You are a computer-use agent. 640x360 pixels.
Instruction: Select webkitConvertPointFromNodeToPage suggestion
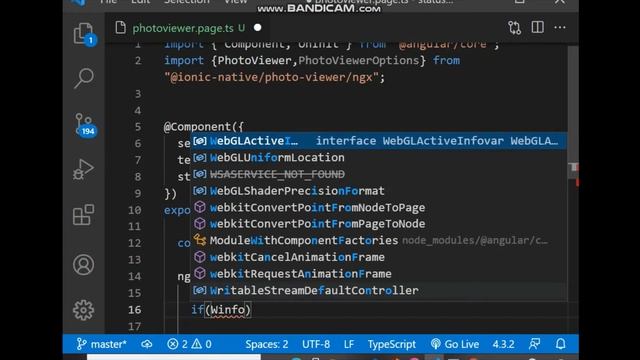378,207
